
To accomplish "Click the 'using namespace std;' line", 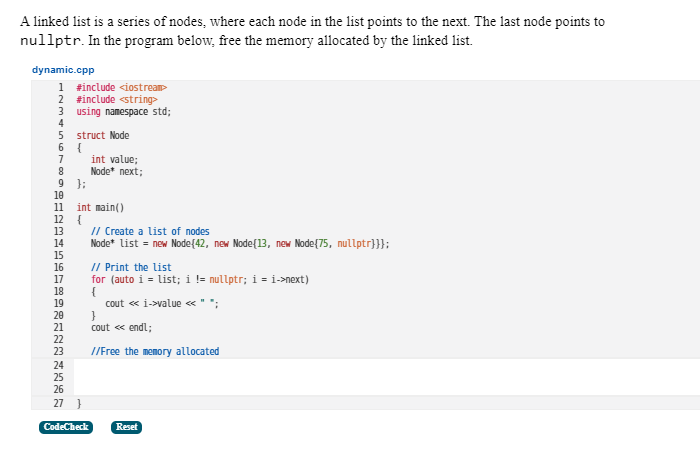I will [x=124, y=111].
